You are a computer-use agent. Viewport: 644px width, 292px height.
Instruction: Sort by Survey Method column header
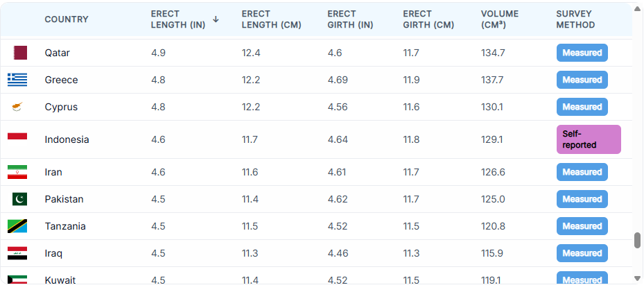coord(575,19)
